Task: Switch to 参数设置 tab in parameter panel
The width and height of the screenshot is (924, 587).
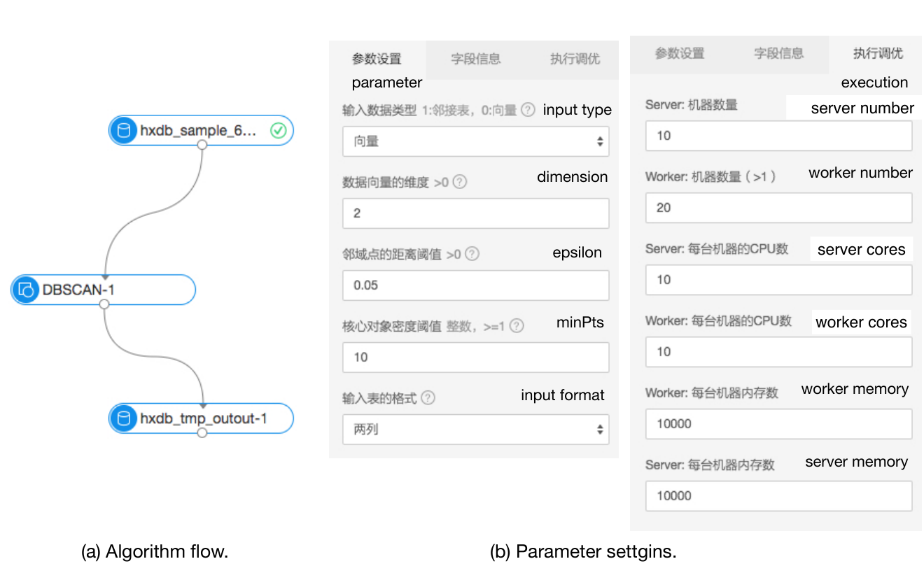Action: [377, 59]
